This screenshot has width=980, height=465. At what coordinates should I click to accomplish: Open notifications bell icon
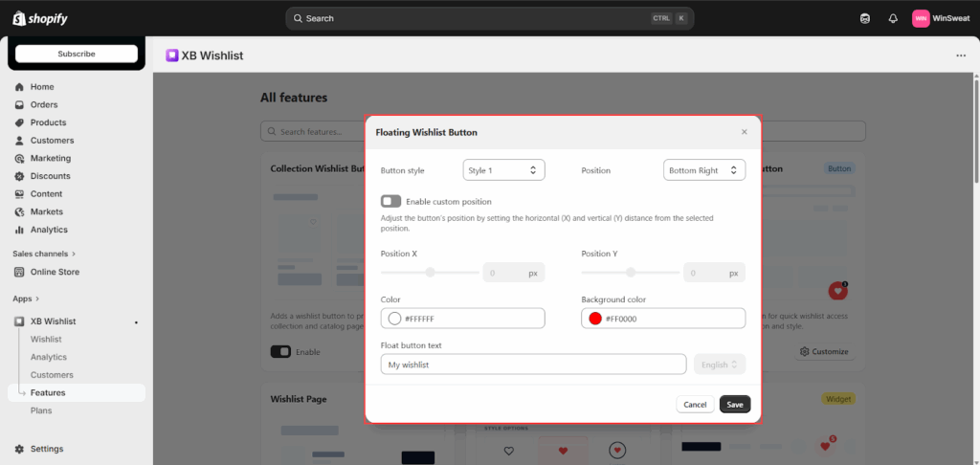[893, 18]
